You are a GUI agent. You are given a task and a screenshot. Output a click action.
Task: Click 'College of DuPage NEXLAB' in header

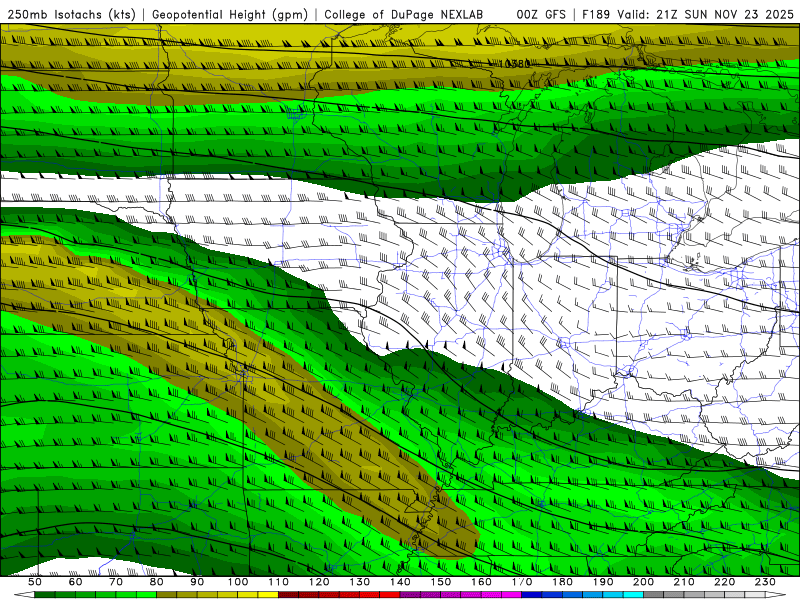pos(403,15)
